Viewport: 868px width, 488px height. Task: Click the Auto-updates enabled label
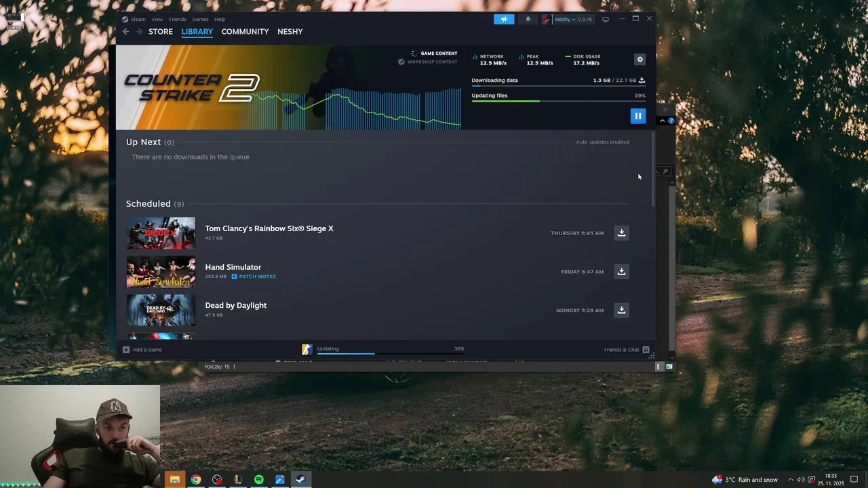click(602, 142)
